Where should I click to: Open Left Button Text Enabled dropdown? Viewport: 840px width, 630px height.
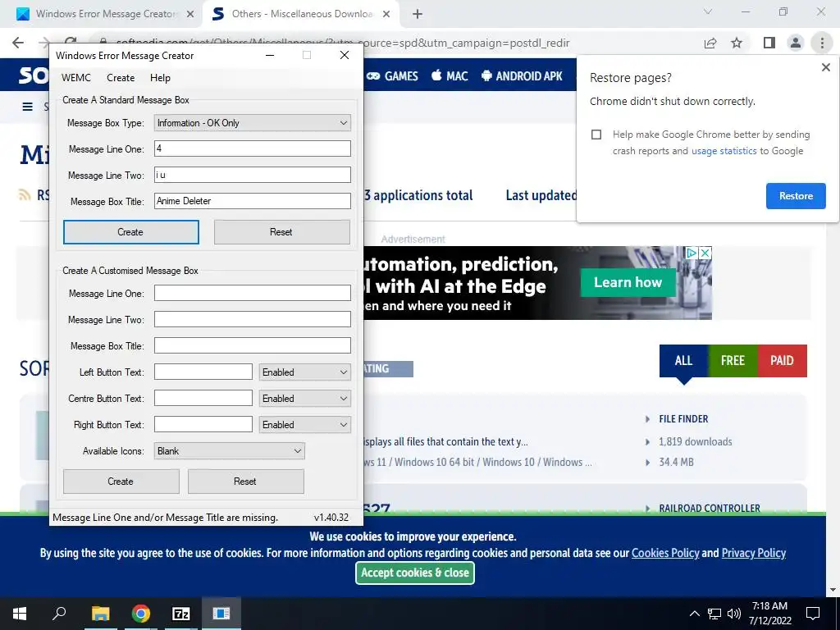[305, 372]
